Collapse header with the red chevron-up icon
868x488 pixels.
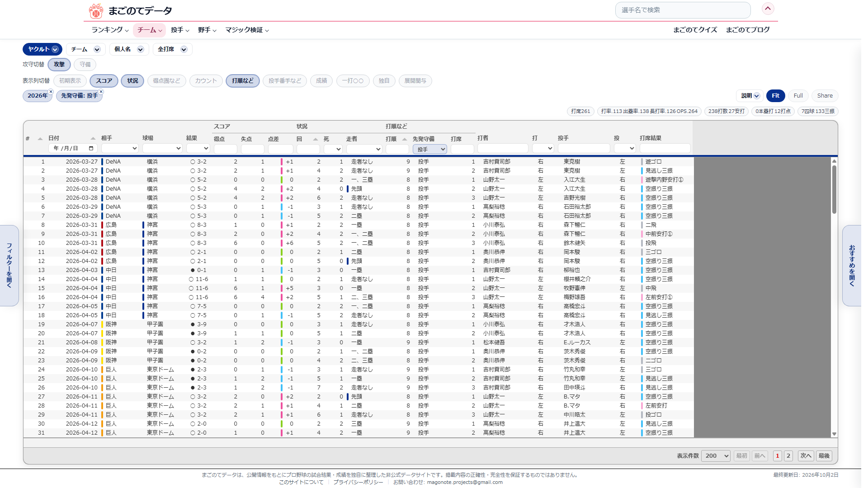[768, 9]
